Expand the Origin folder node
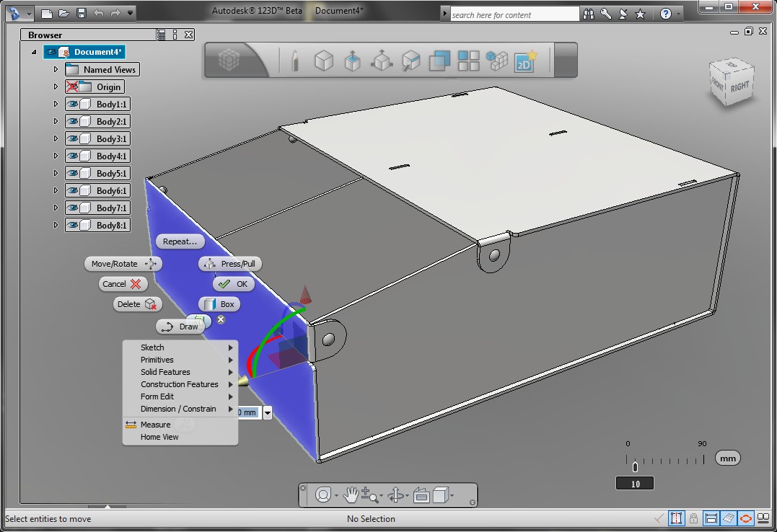 [x=56, y=87]
